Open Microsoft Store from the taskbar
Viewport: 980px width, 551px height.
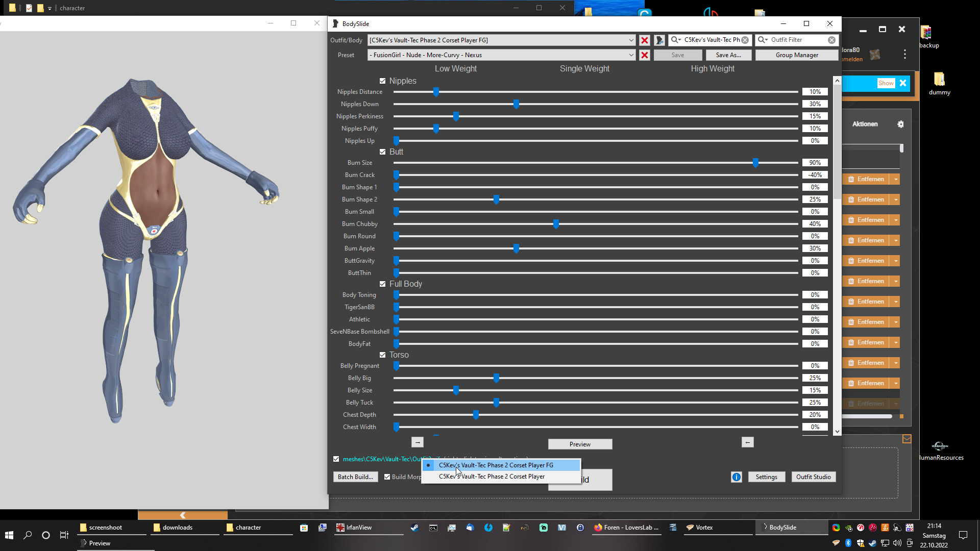pyautogui.click(x=304, y=528)
